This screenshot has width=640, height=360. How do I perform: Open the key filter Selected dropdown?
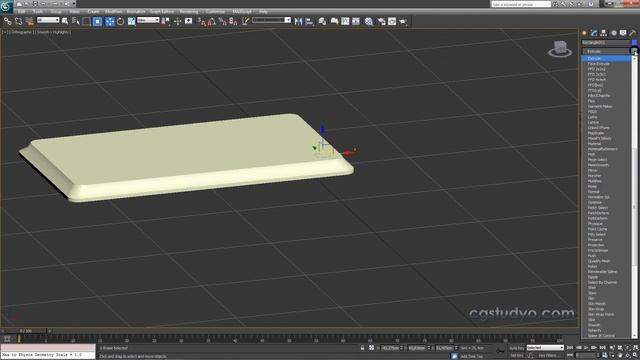click(x=545, y=348)
